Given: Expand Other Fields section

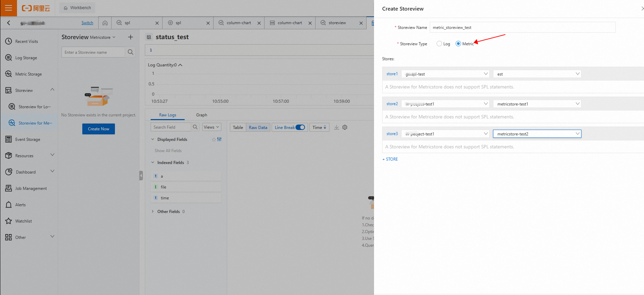Looking at the screenshot, I should coord(153,211).
